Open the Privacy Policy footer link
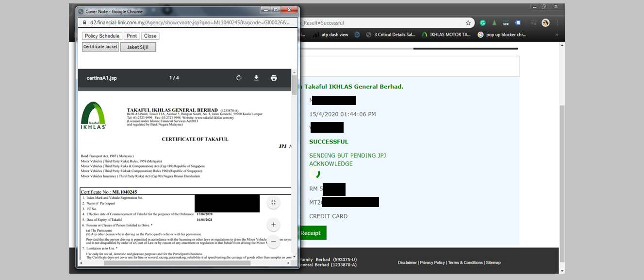The image size is (644, 280). [432, 262]
